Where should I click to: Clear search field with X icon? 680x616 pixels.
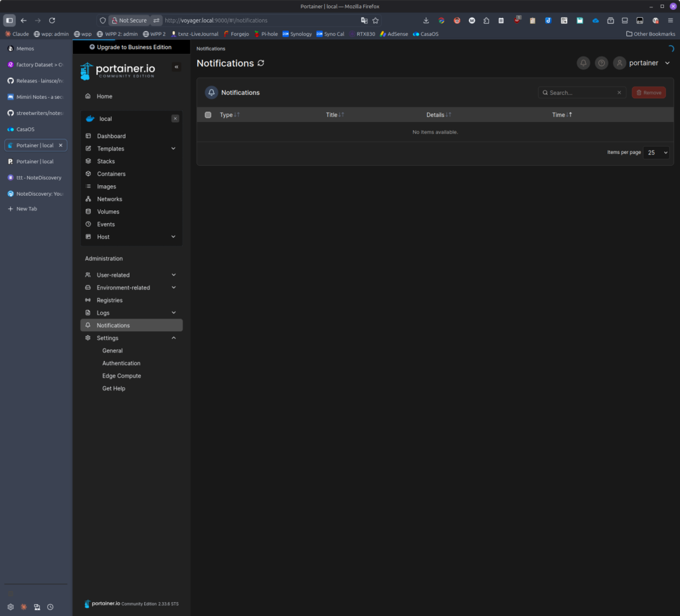click(x=619, y=93)
